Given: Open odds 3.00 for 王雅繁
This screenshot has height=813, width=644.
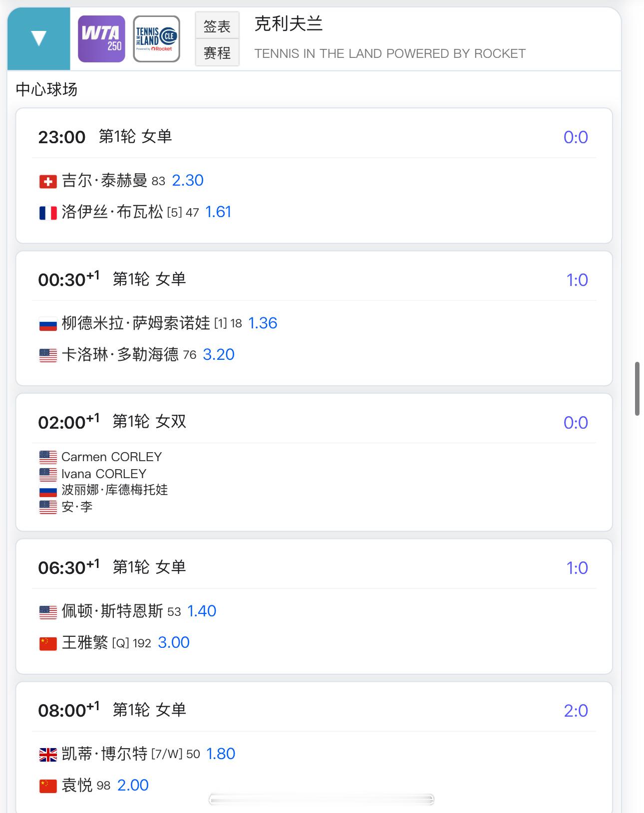Looking at the screenshot, I should (x=174, y=642).
